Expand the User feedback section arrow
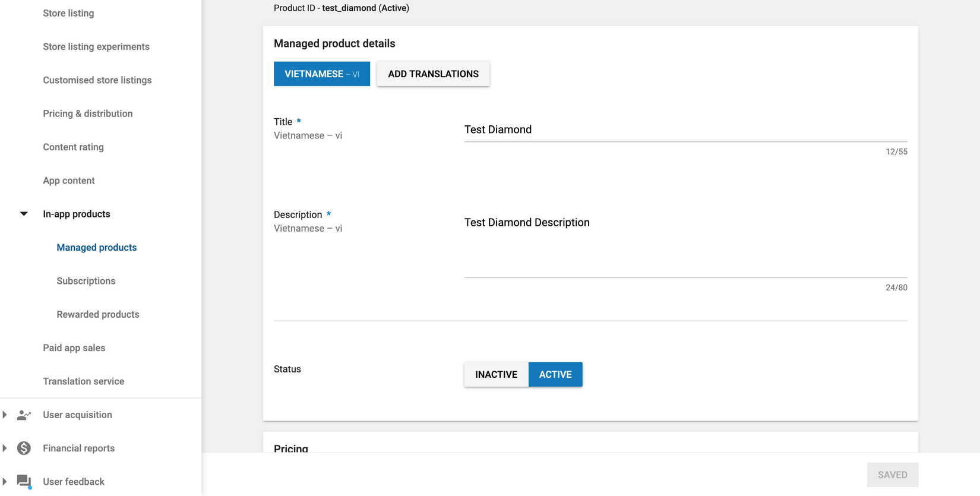Screen dimensions: 980x496 [5, 482]
